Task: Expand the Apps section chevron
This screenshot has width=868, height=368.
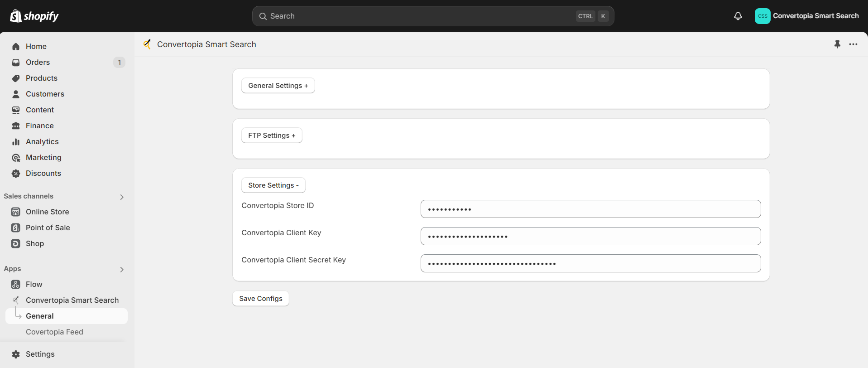Action: 122,269
